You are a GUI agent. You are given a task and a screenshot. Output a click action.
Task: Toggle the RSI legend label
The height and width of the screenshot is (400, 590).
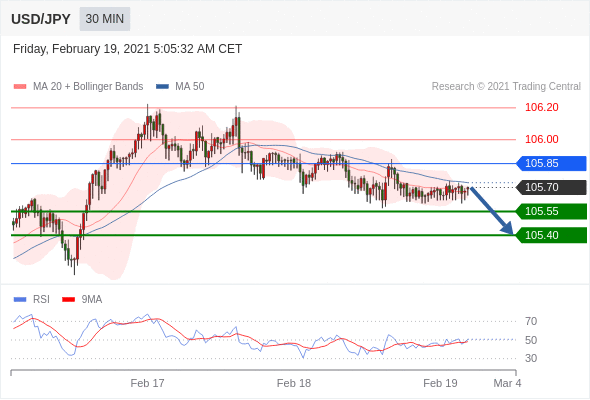pos(41,300)
